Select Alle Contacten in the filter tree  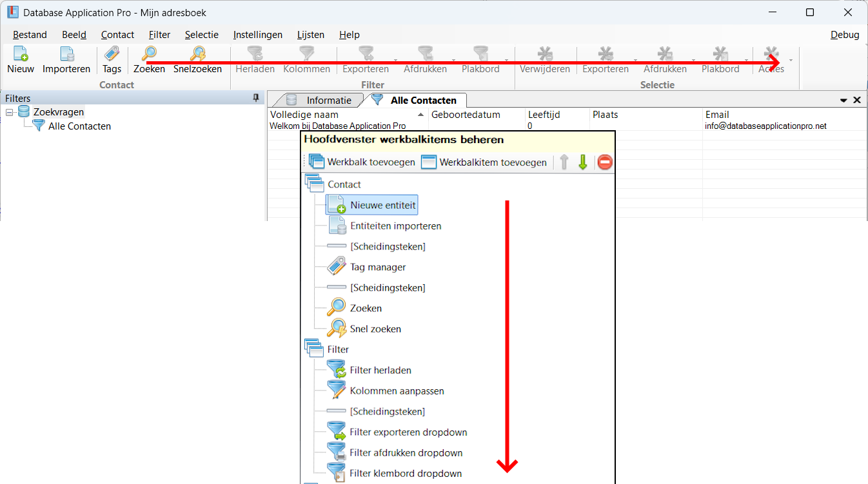[x=79, y=126]
